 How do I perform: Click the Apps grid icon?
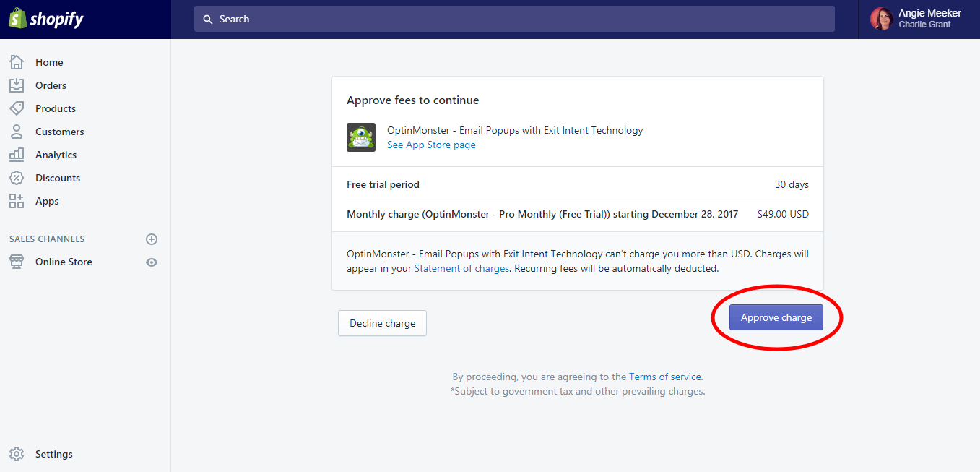[17, 201]
